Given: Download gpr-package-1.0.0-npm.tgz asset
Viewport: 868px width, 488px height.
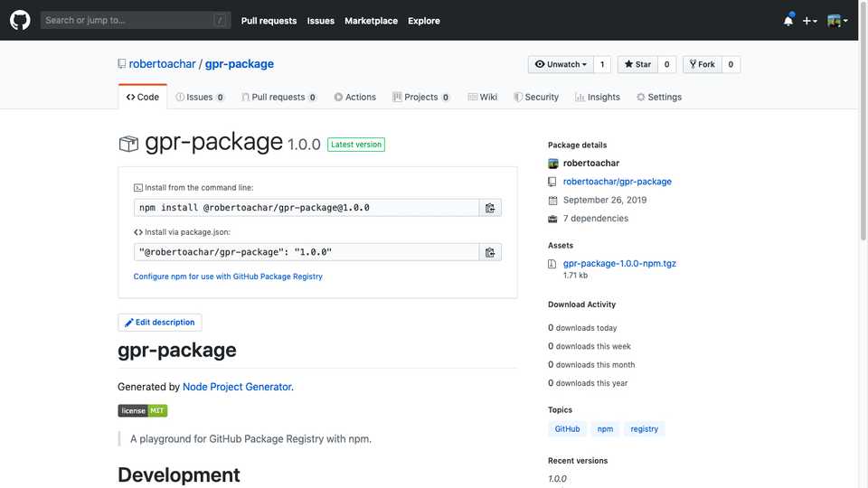Looking at the screenshot, I should pos(619,263).
